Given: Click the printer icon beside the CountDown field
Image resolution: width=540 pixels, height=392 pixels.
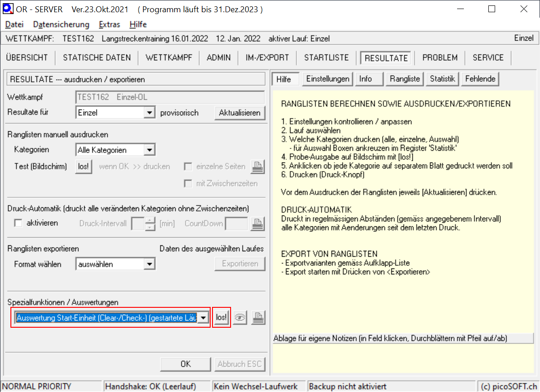Looking at the screenshot, I should 258,223.
